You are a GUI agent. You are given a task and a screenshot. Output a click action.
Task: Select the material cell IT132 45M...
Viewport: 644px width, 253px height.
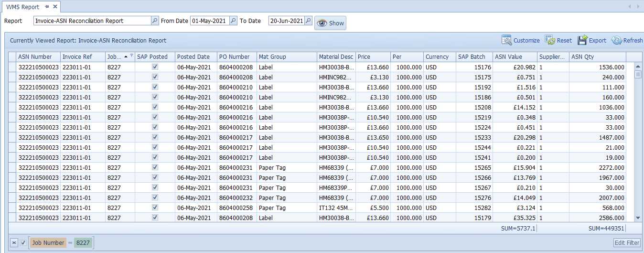tap(336, 208)
